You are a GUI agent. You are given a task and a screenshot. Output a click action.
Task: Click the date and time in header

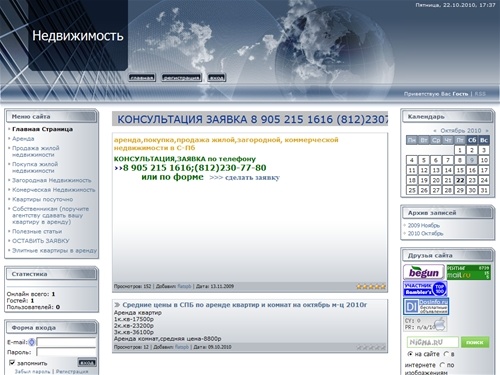[x=455, y=5]
